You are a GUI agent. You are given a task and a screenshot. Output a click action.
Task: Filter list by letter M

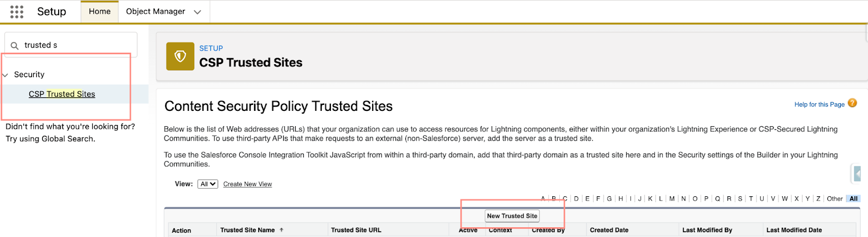pyautogui.click(x=672, y=199)
